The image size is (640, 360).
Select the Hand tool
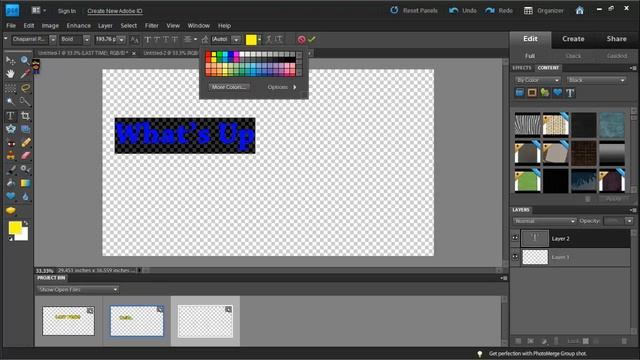pos(10,74)
